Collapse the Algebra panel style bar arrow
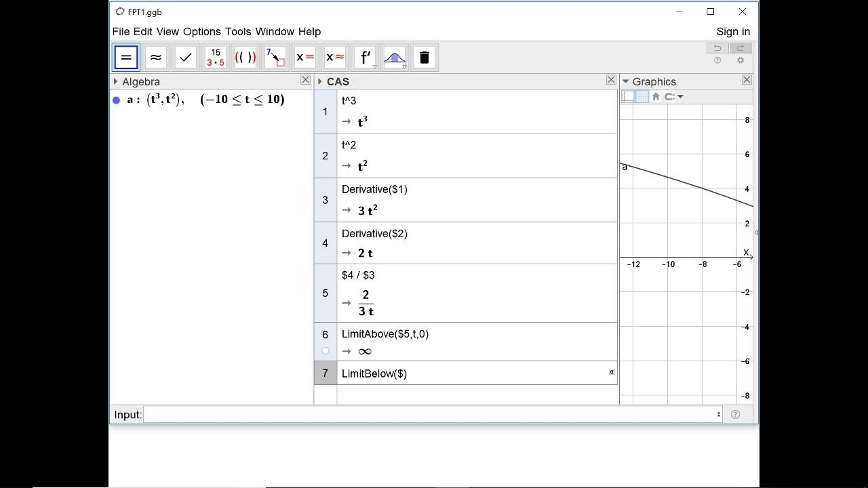 pyautogui.click(x=116, y=81)
